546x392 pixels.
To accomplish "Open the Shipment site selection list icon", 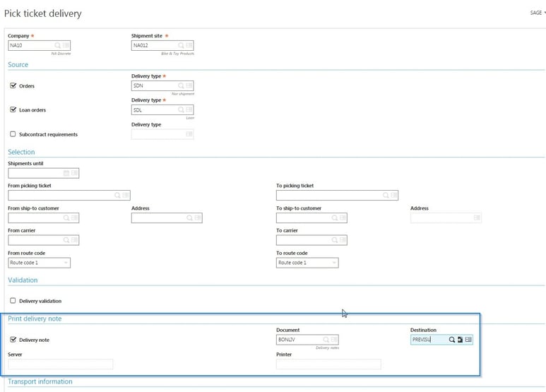I will pos(189,46).
